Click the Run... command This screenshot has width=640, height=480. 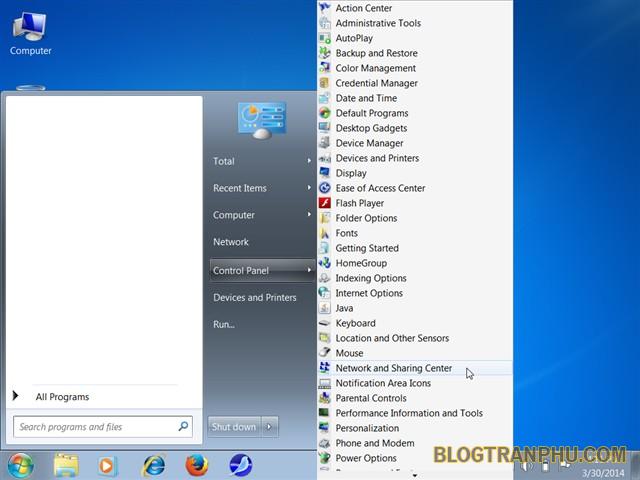coord(224,324)
